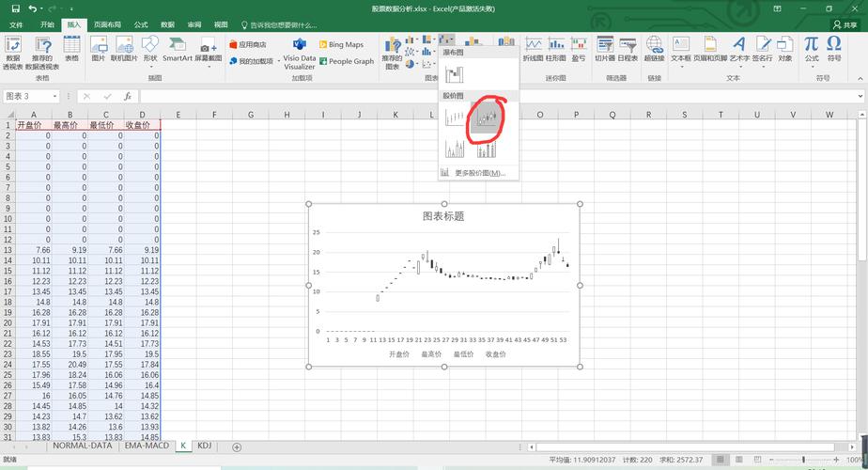The width and height of the screenshot is (868, 470).
Task: Insert a Hyperlink (超链接)
Action: click(655, 49)
